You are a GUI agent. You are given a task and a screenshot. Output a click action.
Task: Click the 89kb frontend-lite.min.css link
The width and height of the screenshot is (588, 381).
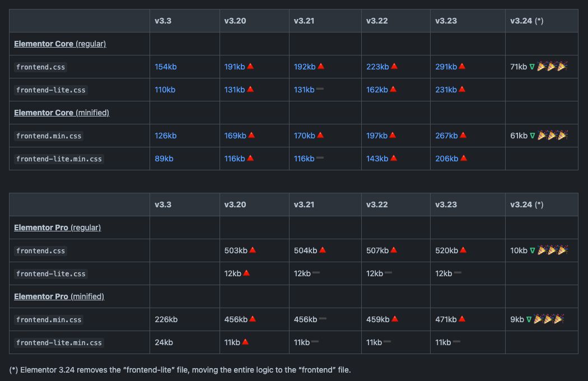pos(164,159)
